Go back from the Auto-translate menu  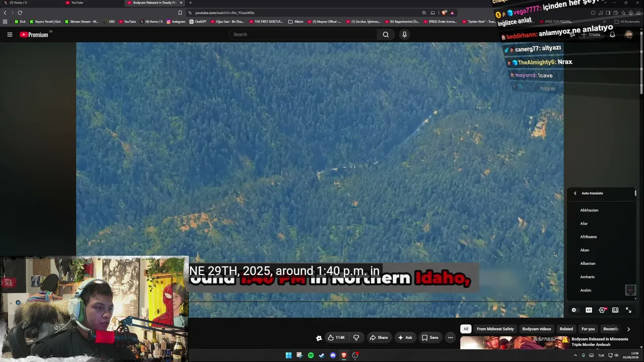(x=575, y=193)
